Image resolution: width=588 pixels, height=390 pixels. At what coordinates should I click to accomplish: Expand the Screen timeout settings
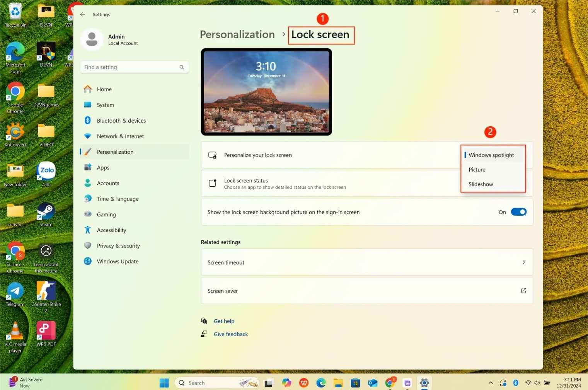pyautogui.click(x=366, y=262)
